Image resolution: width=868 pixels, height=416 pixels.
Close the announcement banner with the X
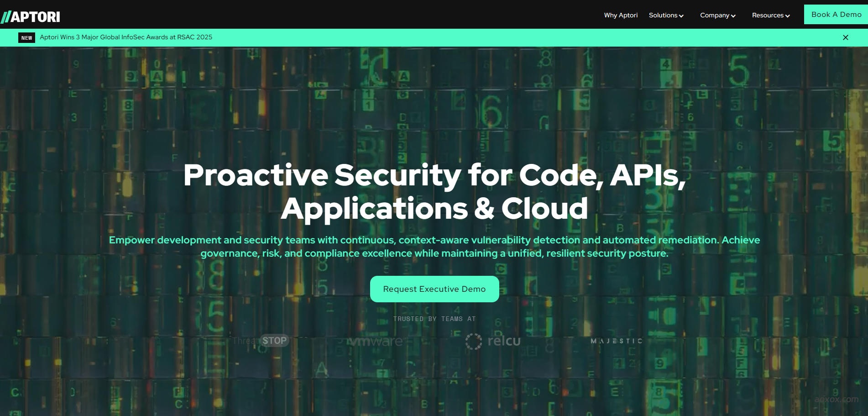pos(845,37)
